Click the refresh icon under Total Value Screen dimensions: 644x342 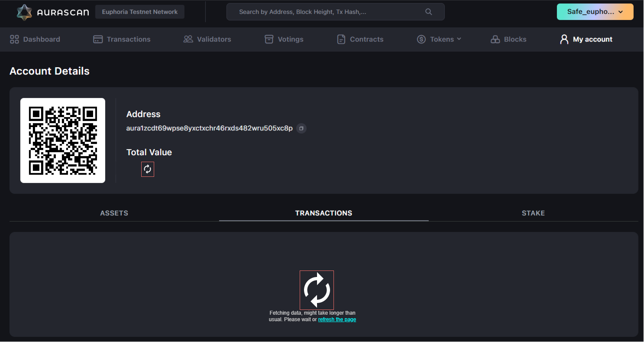(147, 169)
